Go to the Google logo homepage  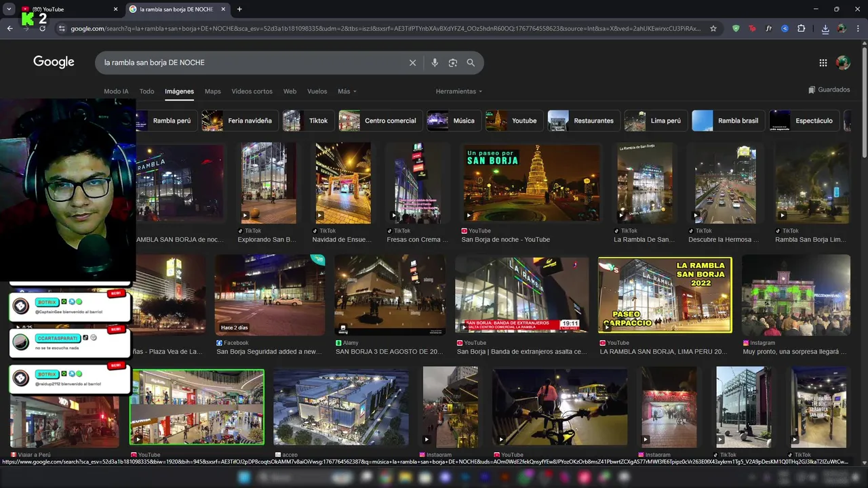54,62
